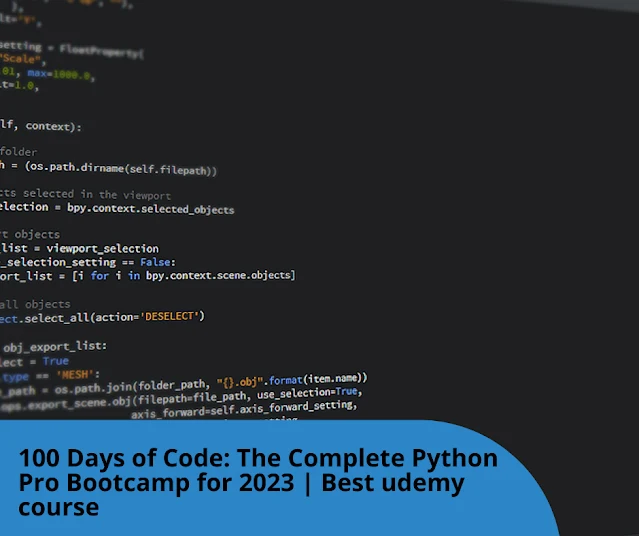
Task: Click the axis_forward=self.axis_forward_setting argument line
Action: click(x=244, y=409)
